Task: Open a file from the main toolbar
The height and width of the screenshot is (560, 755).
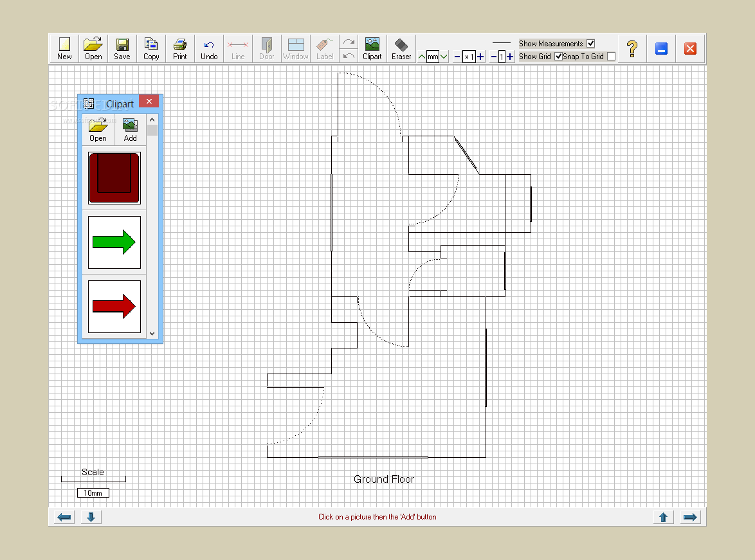Action: pos(93,49)
